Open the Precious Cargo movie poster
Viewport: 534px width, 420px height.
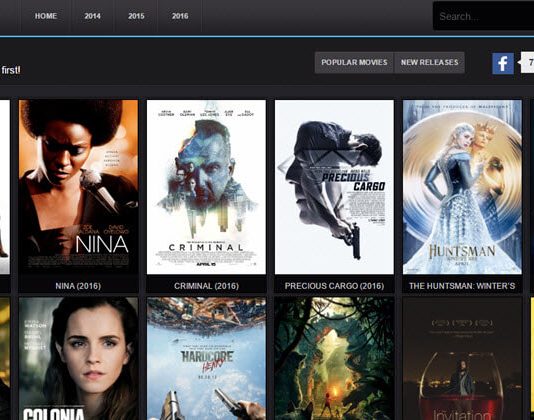pyautogui.click(x=334, y=187)
